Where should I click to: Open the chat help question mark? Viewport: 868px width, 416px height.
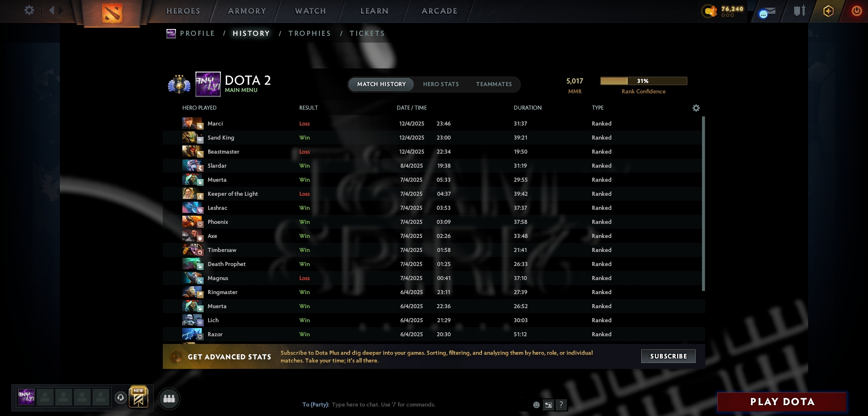pos(561,405)
